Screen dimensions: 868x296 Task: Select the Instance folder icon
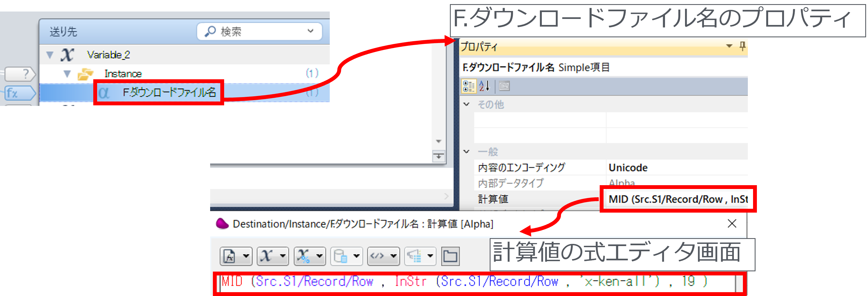click(85, 74)
